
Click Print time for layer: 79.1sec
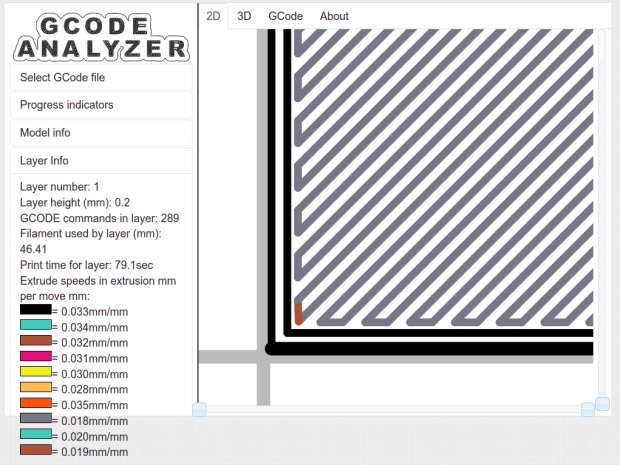[x=87, y=265]
